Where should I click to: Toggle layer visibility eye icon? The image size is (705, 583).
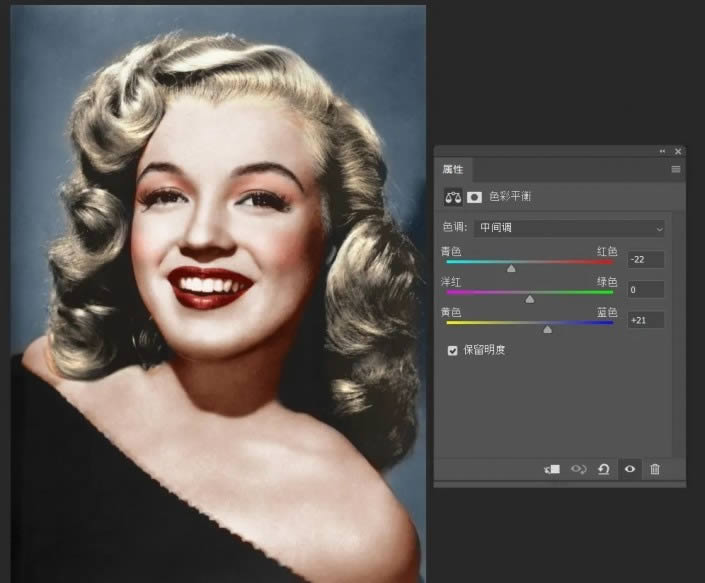(629, 469)
